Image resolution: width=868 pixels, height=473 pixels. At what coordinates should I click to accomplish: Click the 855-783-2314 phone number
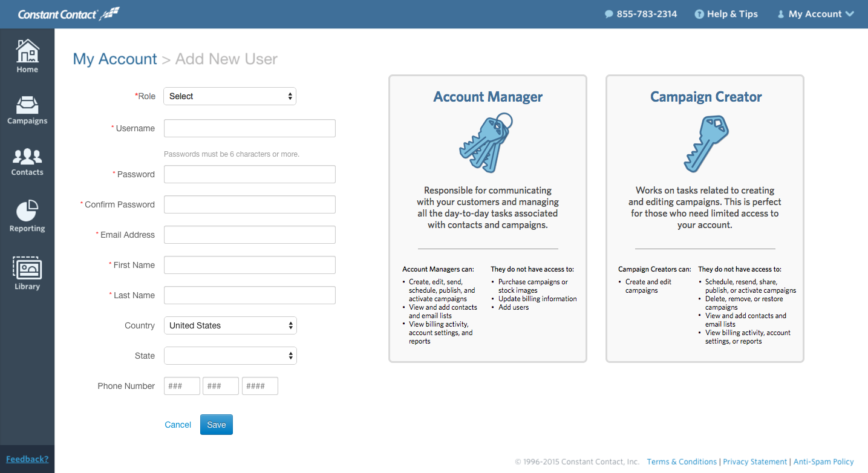pos(647,14)
